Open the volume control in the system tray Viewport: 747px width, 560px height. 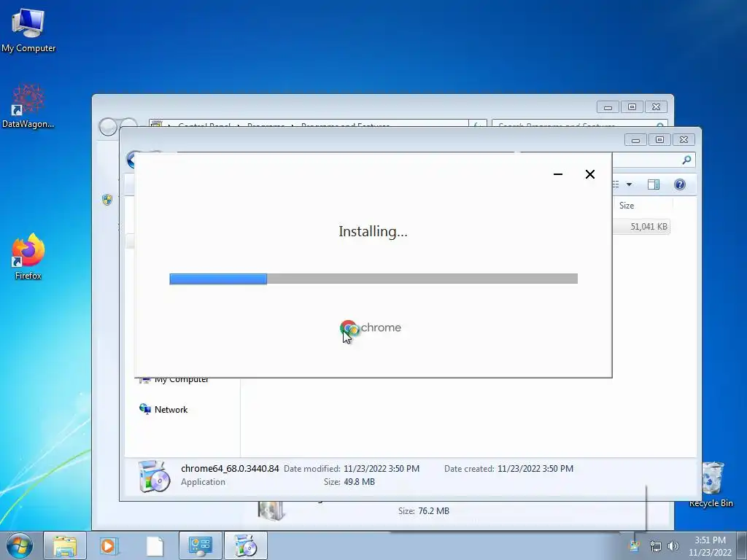point(673,546)
